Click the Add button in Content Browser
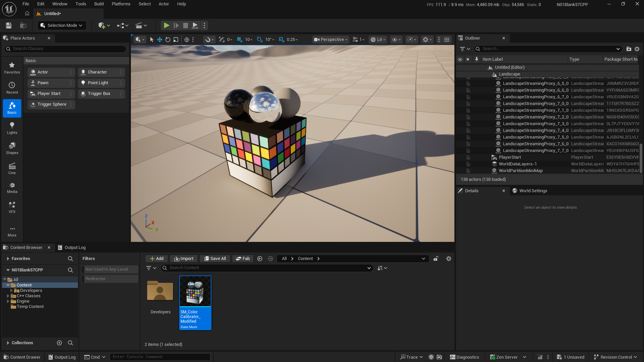644x362 pixels. pos(157,259)
